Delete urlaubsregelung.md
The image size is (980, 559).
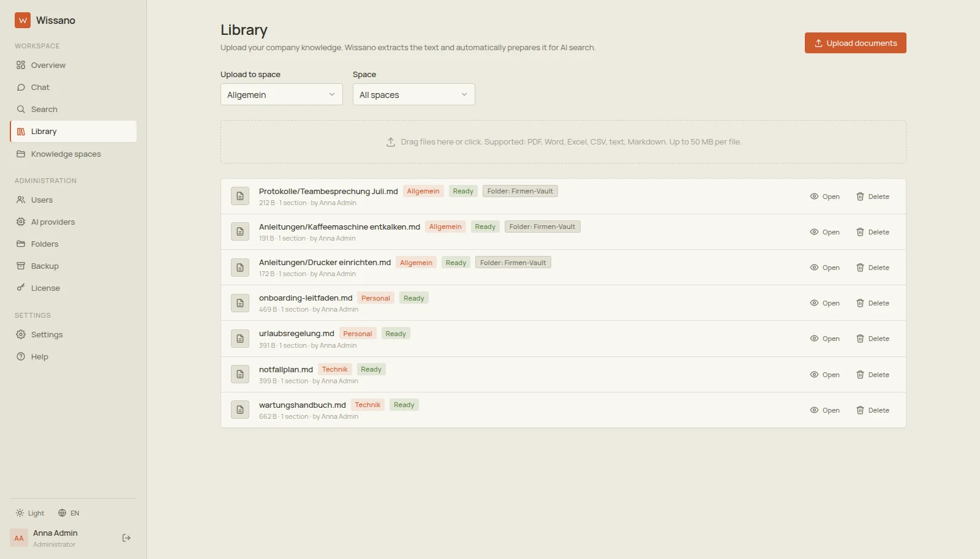click(873, 339)
